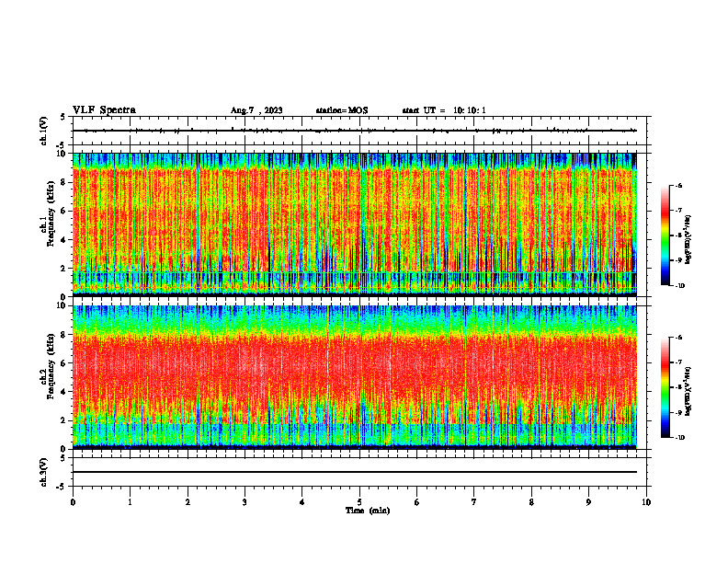Click time axis tick label "6"
Screen dimensions: 728x563
417,502
